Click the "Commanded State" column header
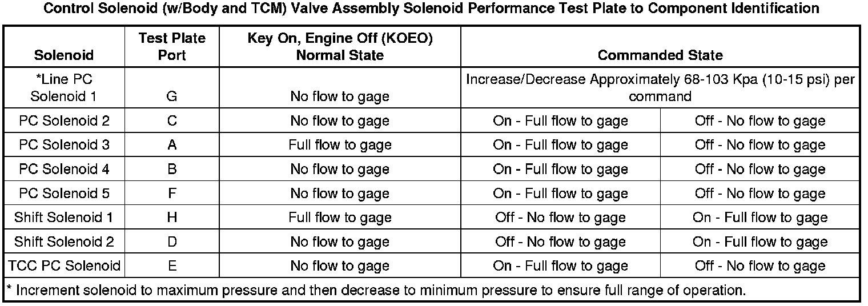868x306 pixels. pyautogui.click(x=660, y=55)
